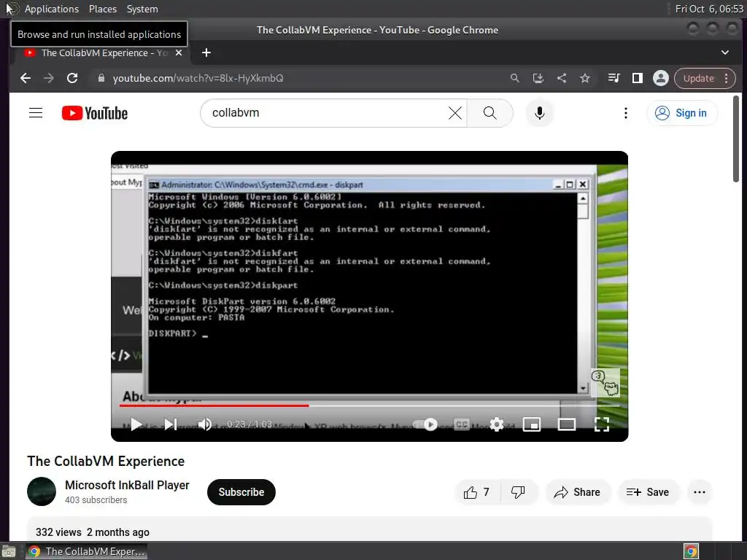Enter full screen mode
This screenshot has width=747, height=560.
[602, 424]
